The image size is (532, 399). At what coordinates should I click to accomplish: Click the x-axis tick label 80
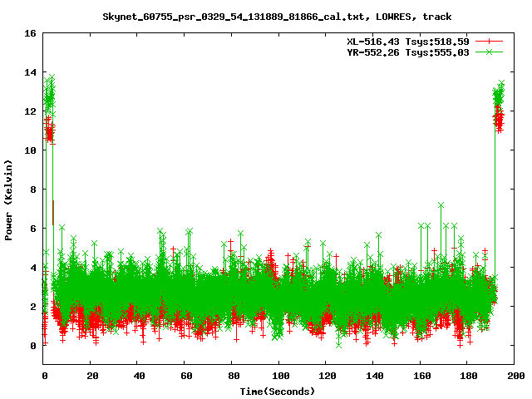coord(234,376)
